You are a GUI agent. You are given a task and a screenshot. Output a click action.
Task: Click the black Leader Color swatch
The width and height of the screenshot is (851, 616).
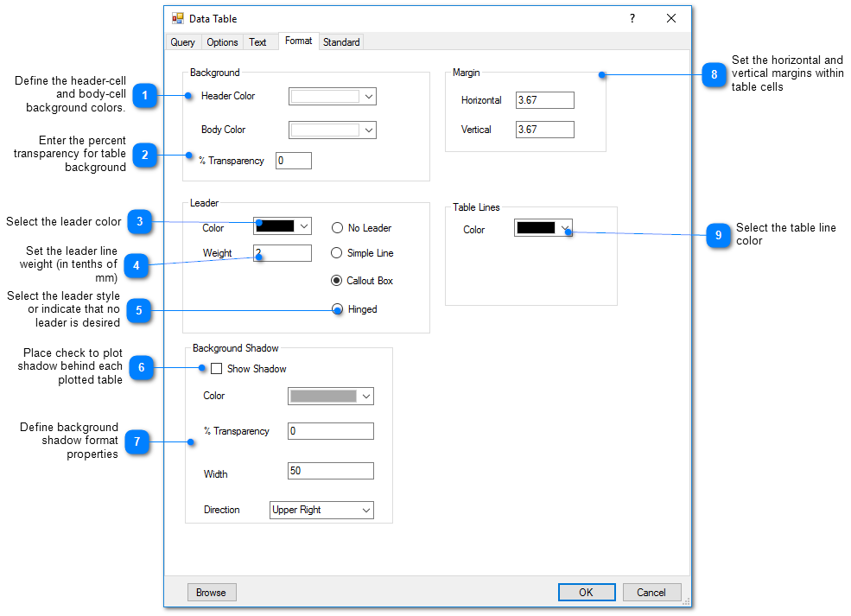tap(276, 225)
